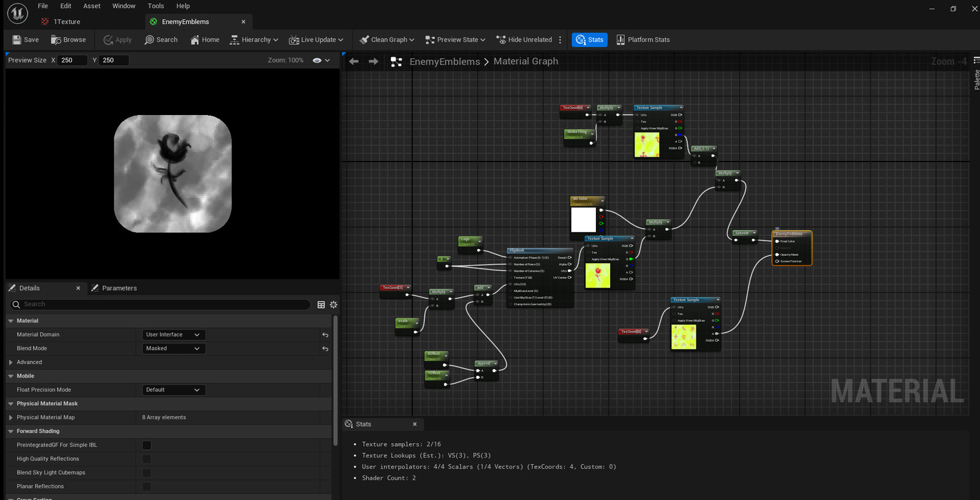
Task: Click the BG Color node white swatch
Action: 583,220
